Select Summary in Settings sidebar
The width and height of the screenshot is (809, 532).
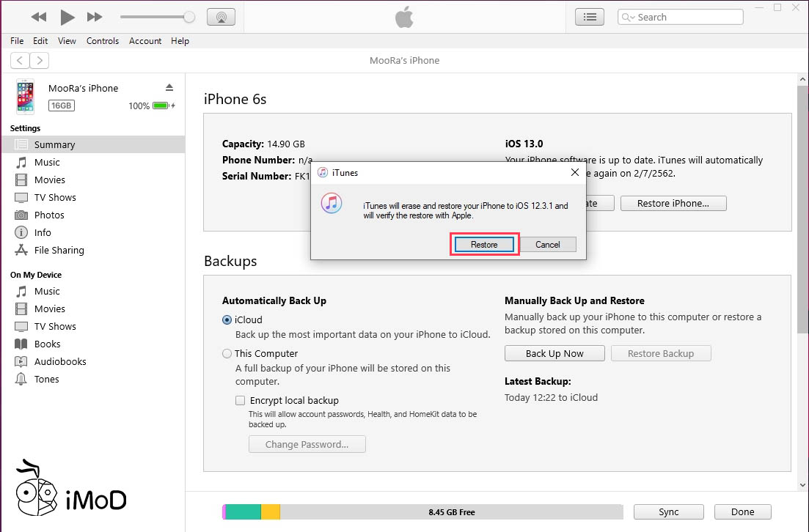(x=93, y=144)
